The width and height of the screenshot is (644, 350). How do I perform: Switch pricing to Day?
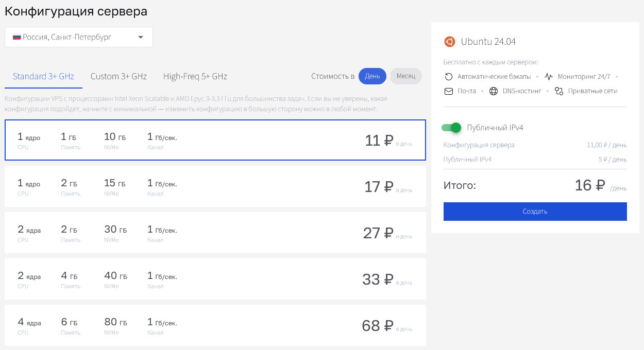372,76
